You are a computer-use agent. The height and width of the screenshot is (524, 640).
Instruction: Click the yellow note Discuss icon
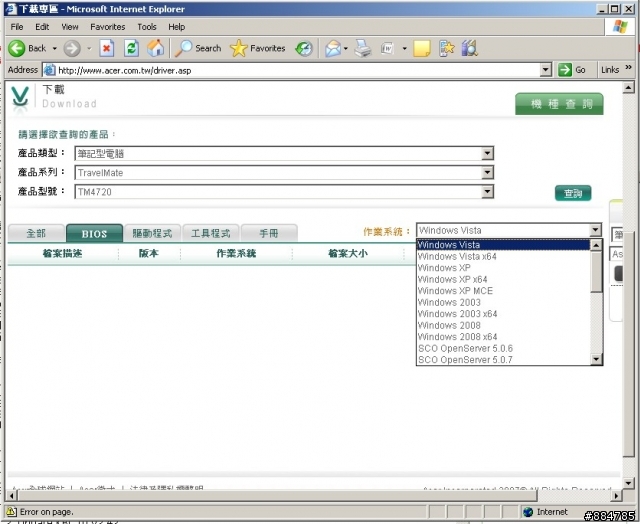(422, 49)
